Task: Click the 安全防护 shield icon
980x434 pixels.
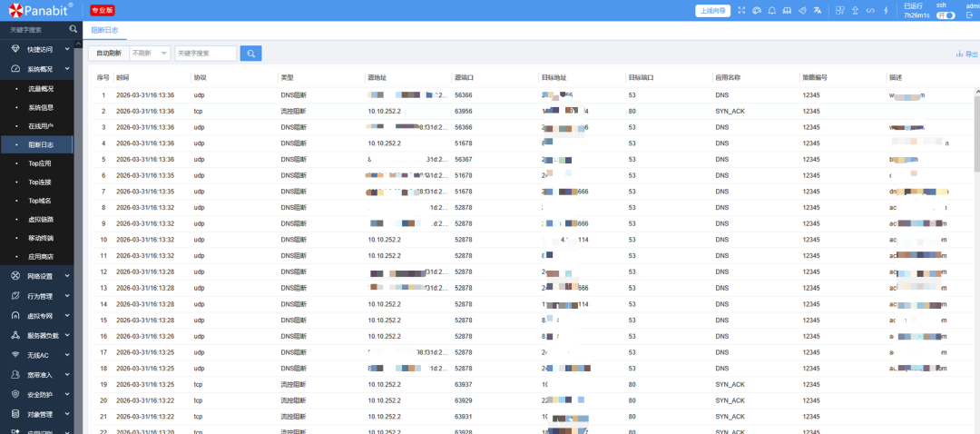Action: 15,395
